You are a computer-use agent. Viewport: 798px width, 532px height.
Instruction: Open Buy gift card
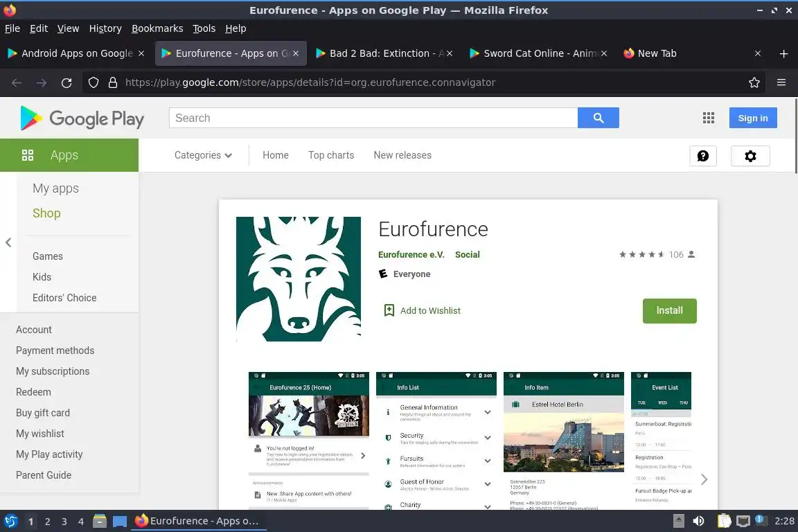pos(43,413)
